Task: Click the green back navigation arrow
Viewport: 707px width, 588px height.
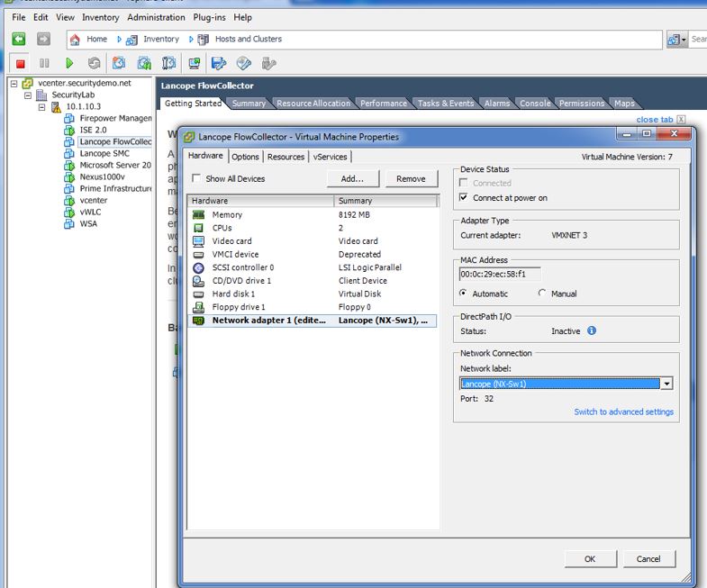Action: (19, 40)
